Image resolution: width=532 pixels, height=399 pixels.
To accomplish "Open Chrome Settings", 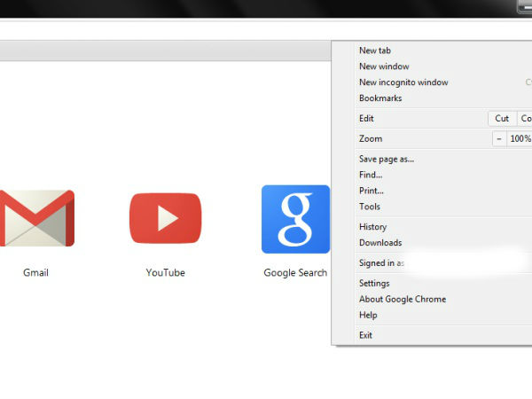I will 374,284.
